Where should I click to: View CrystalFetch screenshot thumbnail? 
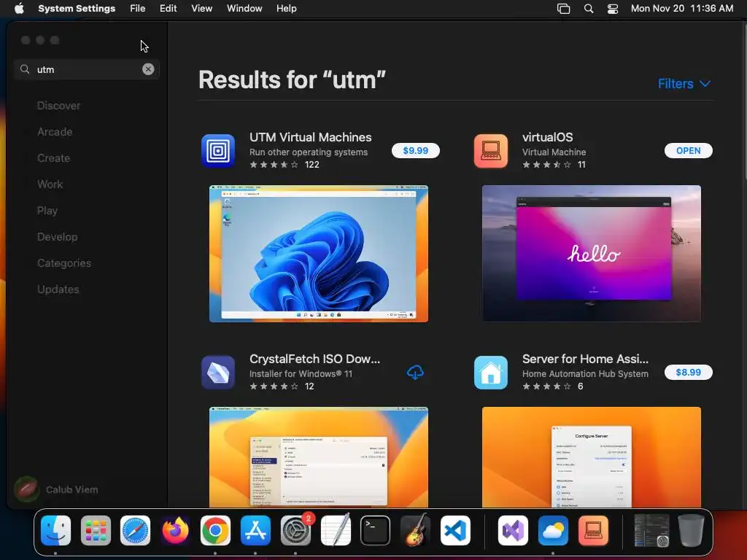coord(319,457)
